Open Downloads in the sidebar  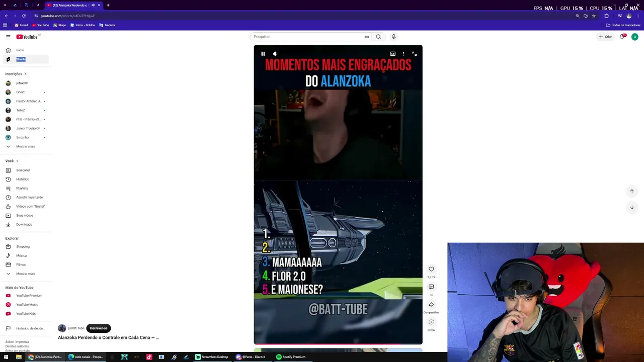[x=24, y=224]
